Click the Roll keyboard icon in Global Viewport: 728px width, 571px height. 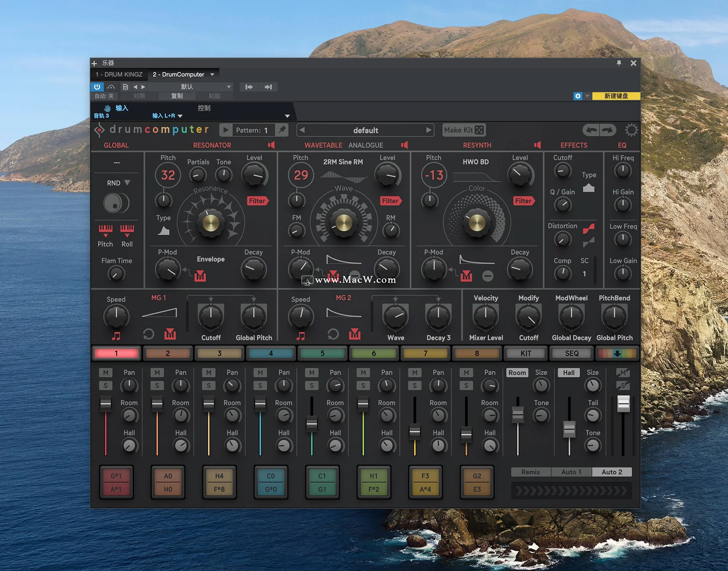127,230
